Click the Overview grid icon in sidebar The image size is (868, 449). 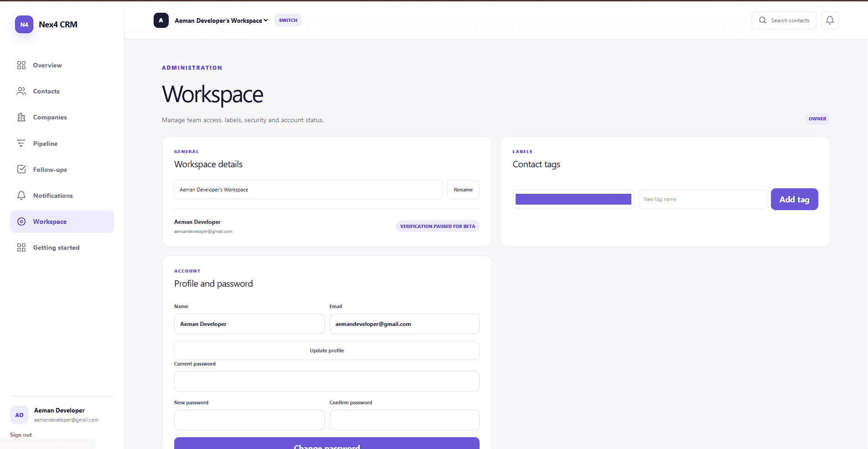[x=21, y=65]
